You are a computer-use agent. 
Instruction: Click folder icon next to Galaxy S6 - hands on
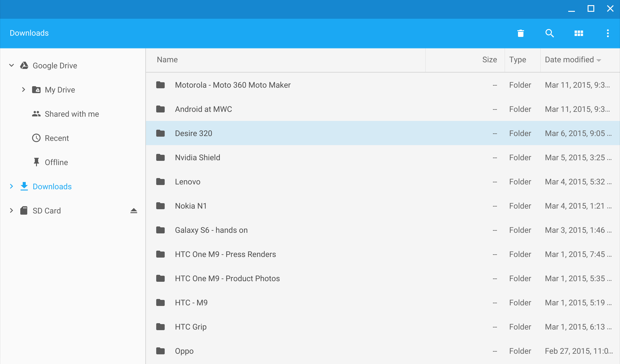[160, 230]
